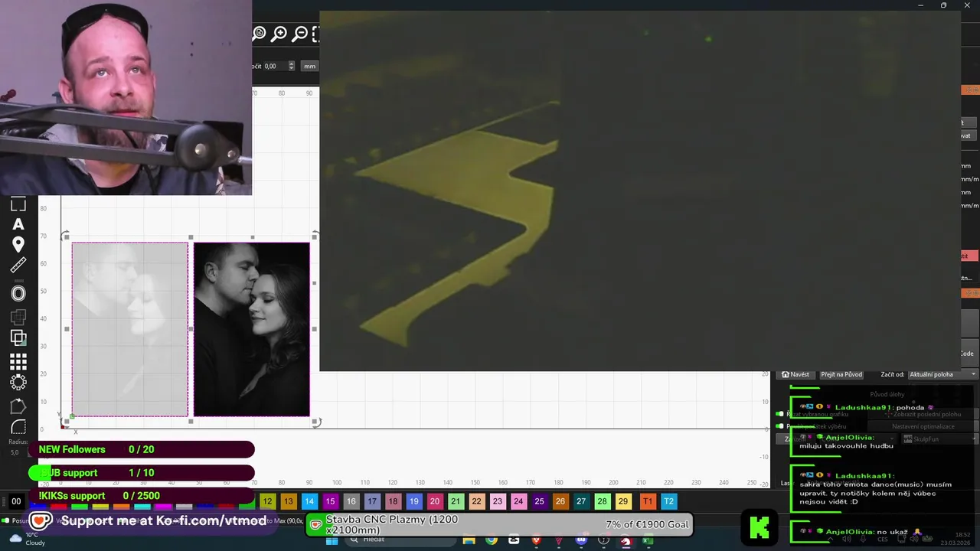This screenshot has width=980, height=551.
Task: Pick layer color swatch 18
Action: pyautogui.click(x=393, y=501)
